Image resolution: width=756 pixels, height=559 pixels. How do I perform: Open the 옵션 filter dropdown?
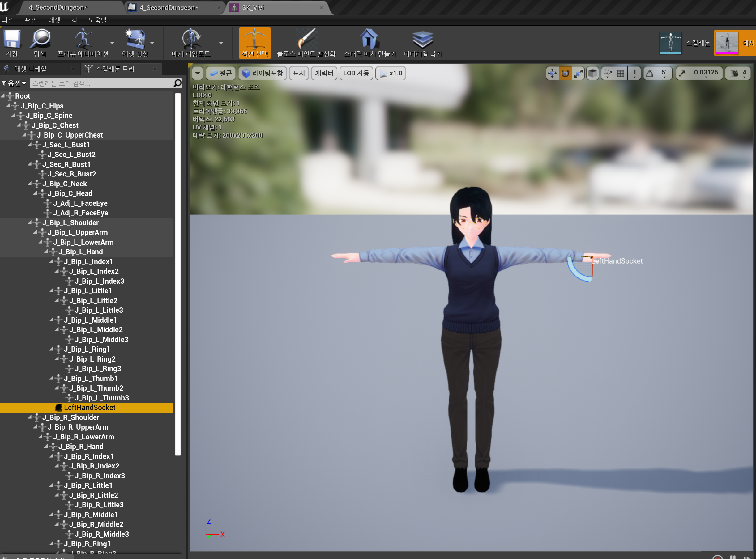pos(14,83)
